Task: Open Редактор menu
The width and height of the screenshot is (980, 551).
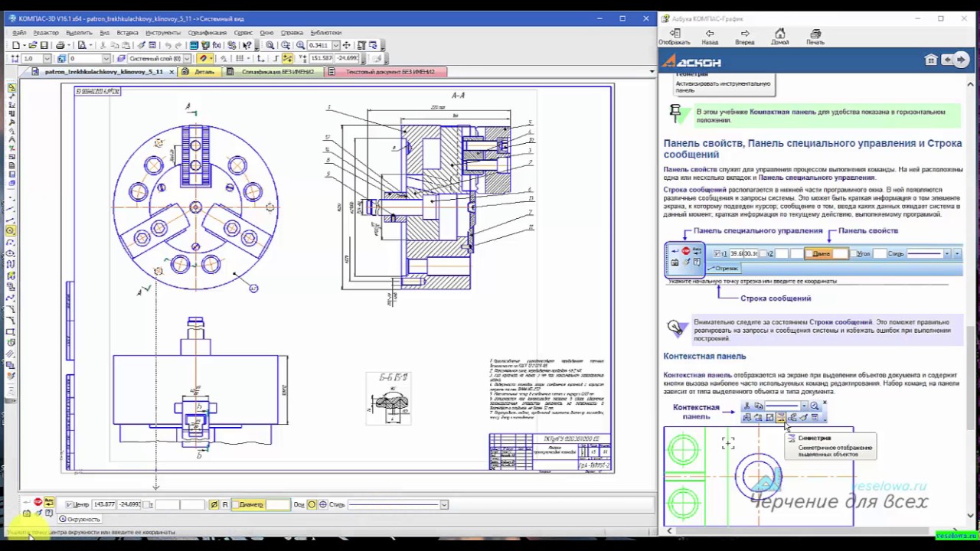Action: click(x=45, y=33)
